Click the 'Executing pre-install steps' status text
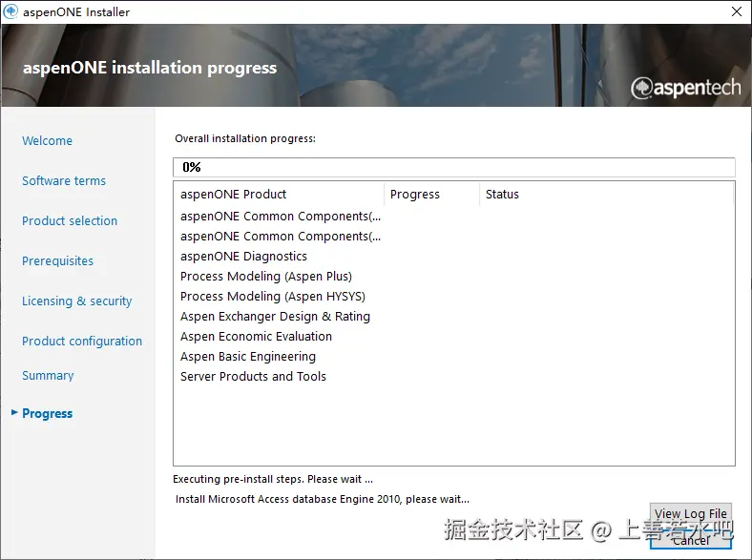This screenshot has height=560, width=752. pyautogui.click(x=273, y=480)
